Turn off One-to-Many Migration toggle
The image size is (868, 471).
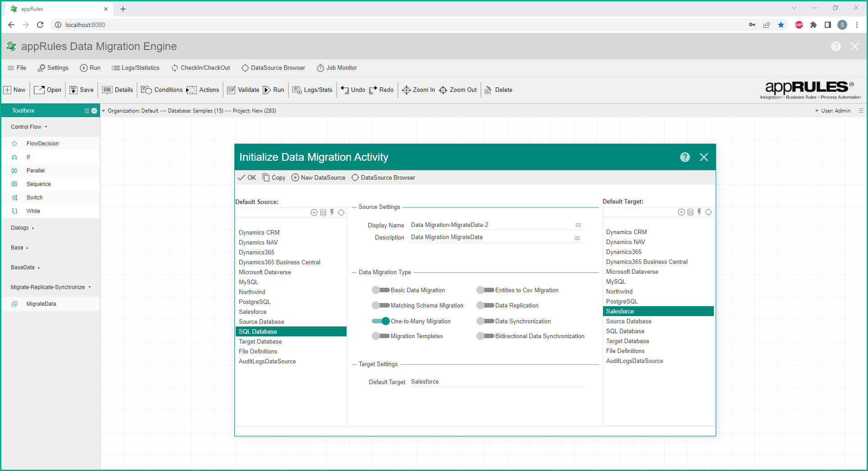coord(381,321)
